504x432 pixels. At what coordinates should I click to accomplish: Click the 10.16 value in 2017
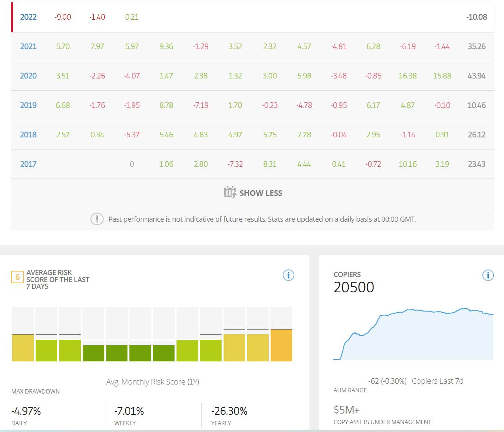pos(408,164)
